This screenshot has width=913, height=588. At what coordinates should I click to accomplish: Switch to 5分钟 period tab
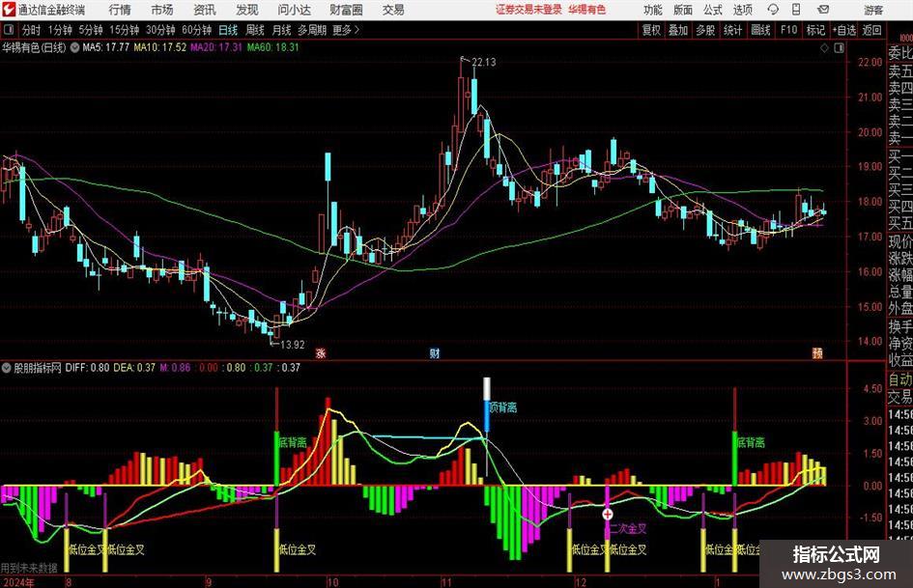(x=91, y=30)
